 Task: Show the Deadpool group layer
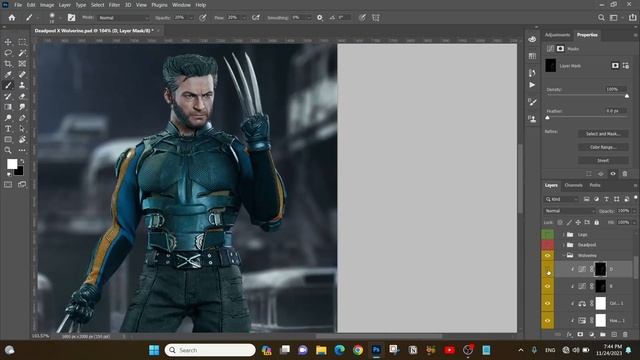(547, 245)
